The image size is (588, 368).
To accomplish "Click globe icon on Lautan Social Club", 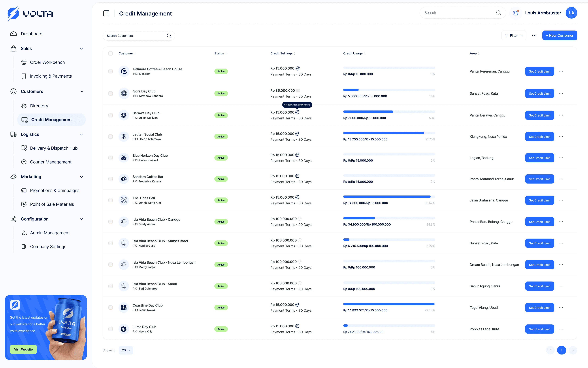I will (298, 134).
